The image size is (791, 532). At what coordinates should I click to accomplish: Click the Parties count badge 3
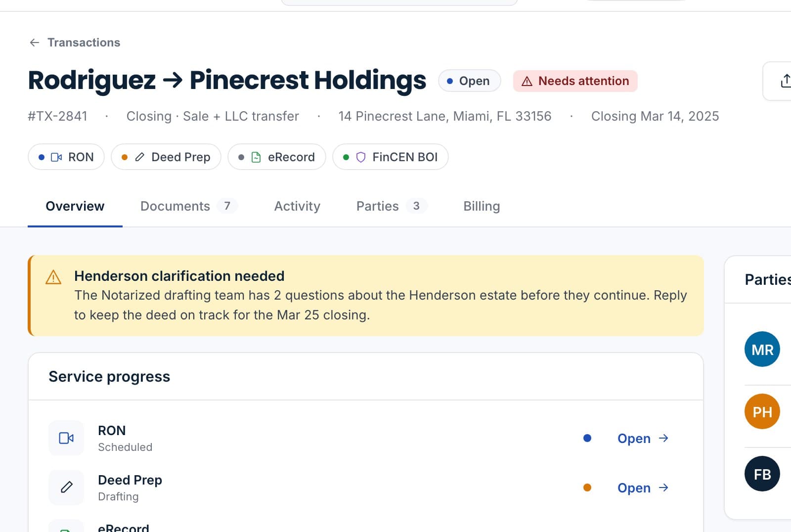click(x=416, y=206)
